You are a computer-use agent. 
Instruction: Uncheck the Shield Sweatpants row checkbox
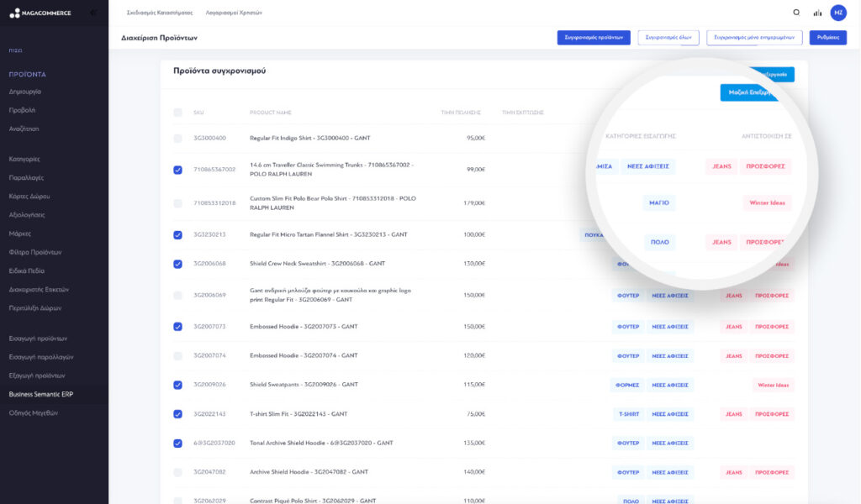pyautogui.click(x=177, y=385)
